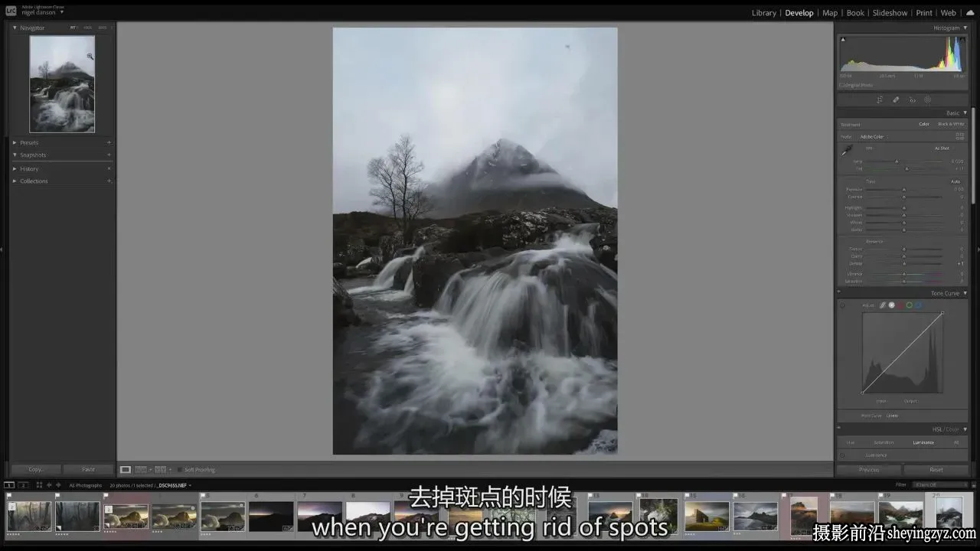Viewport: 980px width, 551px height.
Task: Click the Reset button
Action: (x=936, y=469)
